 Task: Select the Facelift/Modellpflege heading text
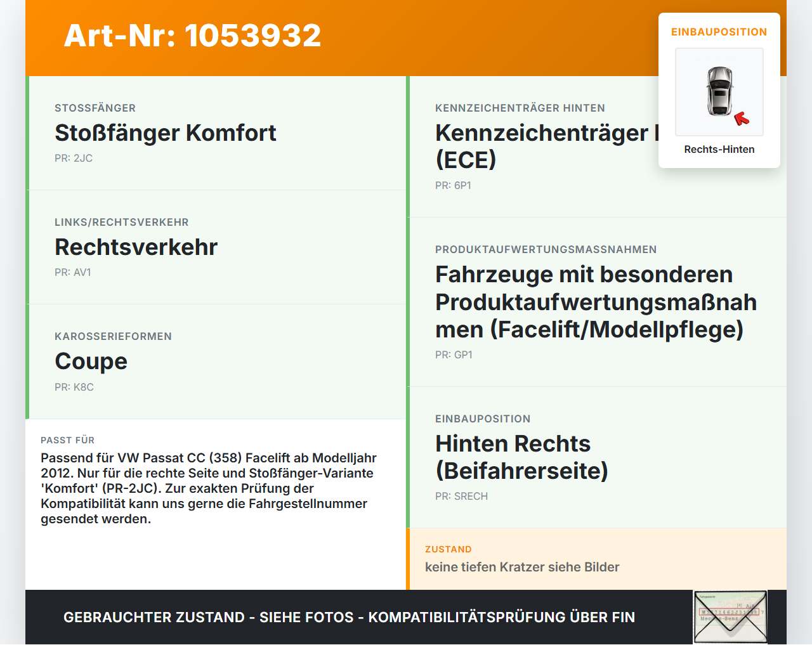[596, 302]
